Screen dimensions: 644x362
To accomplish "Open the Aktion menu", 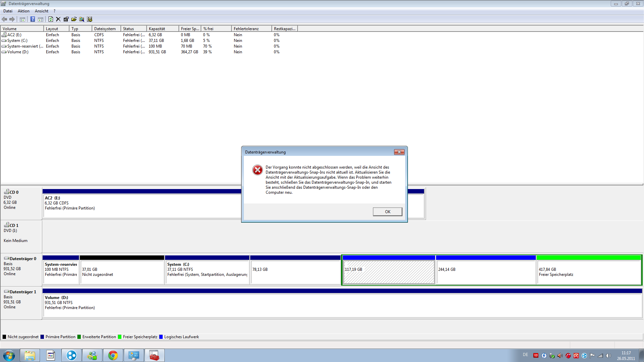I will [23, 11].
